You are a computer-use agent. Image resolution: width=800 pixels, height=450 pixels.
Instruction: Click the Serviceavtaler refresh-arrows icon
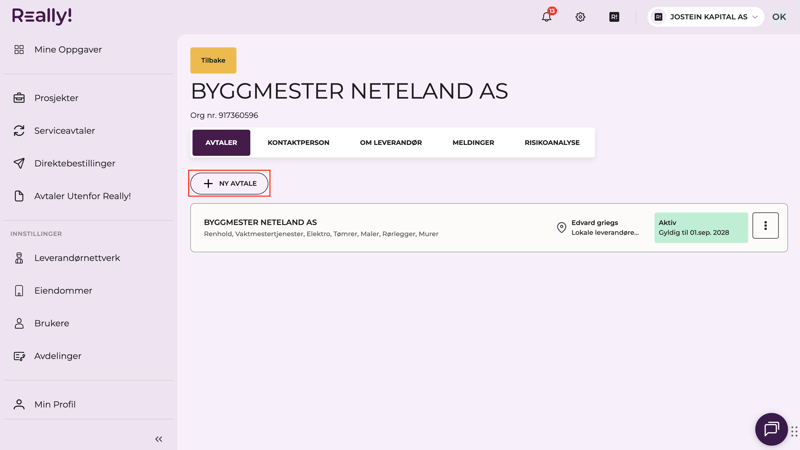pos(19,131)
